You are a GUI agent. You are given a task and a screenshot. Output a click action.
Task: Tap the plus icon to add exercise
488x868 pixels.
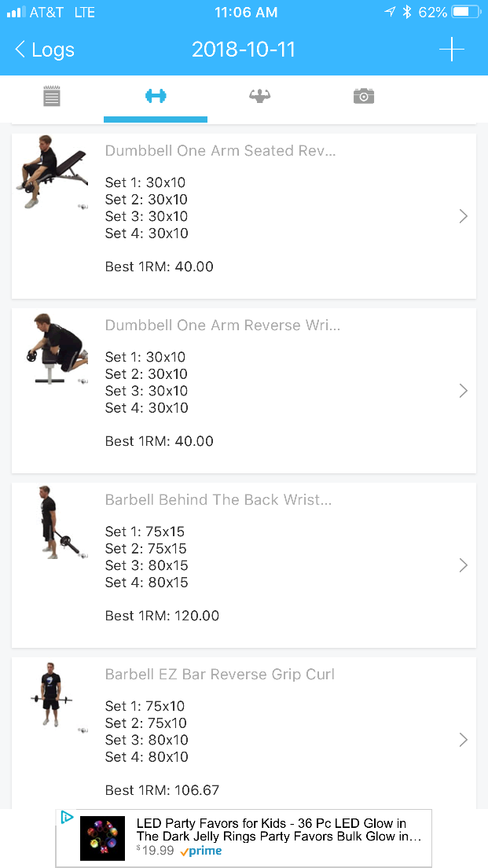(451, 50)
